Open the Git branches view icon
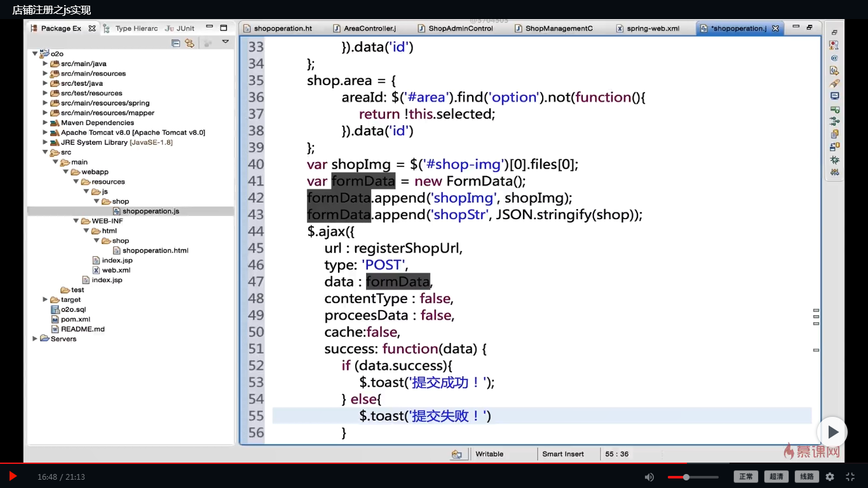 pos(834,121)
